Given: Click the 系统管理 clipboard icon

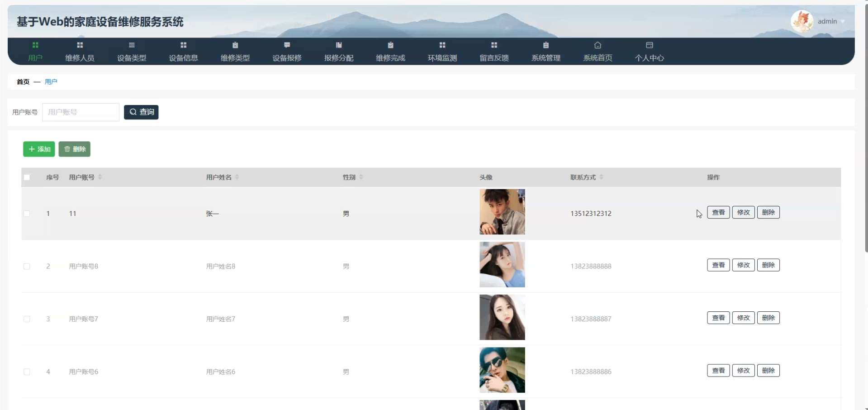Looking at the screenshot, I should (546, 45).
